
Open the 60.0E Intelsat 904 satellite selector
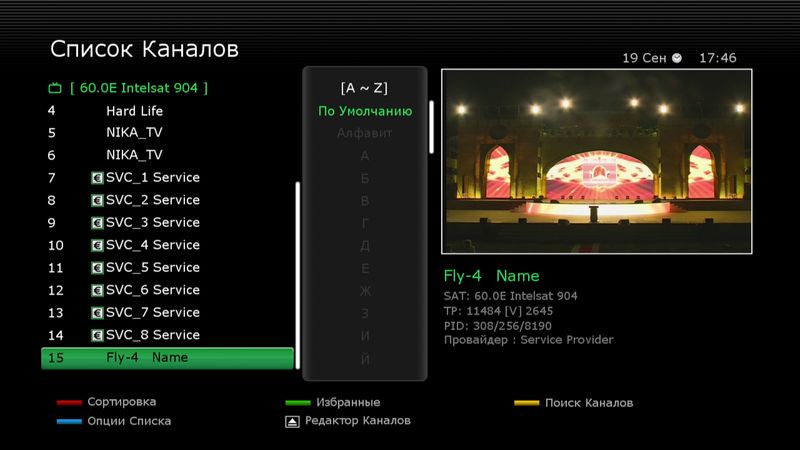click(139, 88)
